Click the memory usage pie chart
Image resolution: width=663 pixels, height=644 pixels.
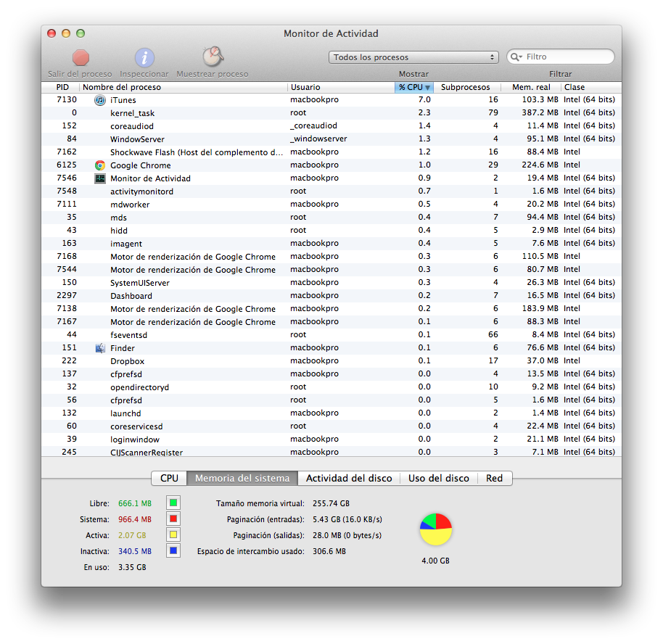click(x=436, y=529)
